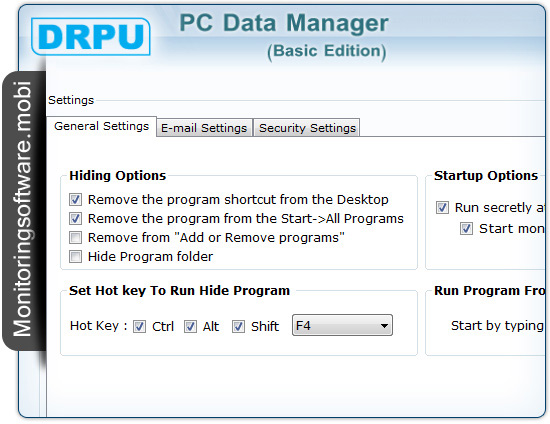The width and height of the screenshot is (550, 424).
Task: Click the DRPU logo
Action: (91, 36)
